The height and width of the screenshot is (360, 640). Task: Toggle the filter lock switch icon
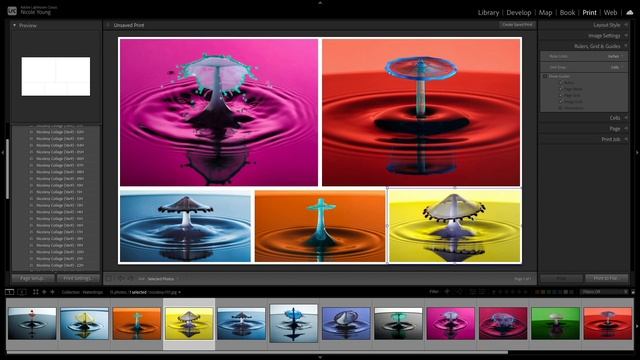click(x=633, y=292)
